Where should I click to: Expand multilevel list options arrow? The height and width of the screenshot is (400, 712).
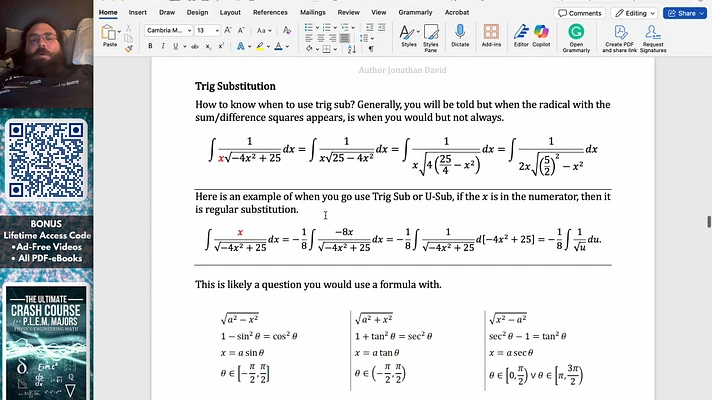click(x=353, y=28)
